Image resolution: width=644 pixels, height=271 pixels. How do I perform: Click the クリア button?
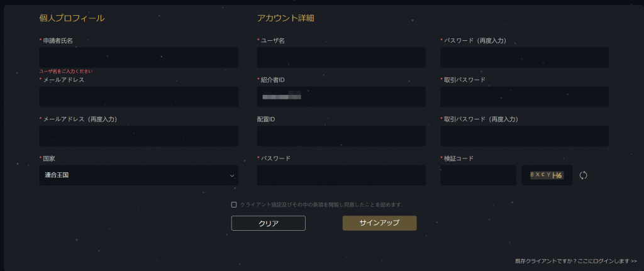268,223
